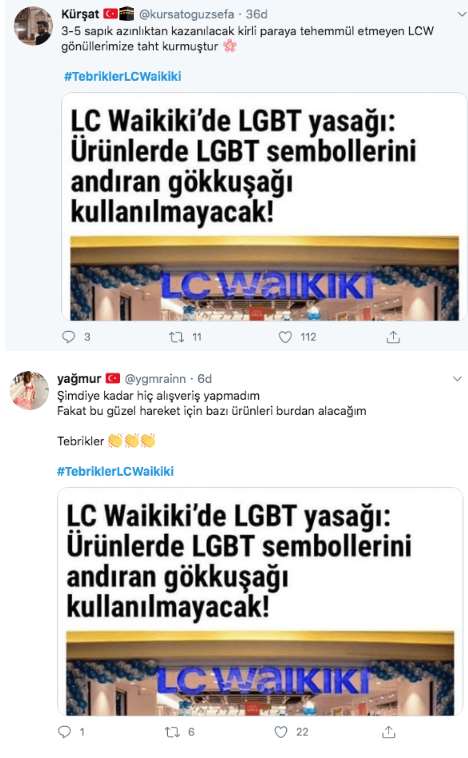Click reply icon on Kürşat's tweet
The image size is (468, 758).
(x=69, y=336)
